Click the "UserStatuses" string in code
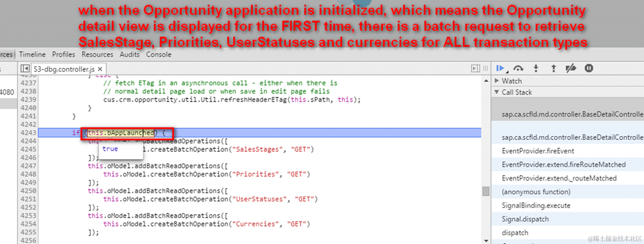Image resolution: width=644 pixels, height=244 pixels. [260, 199]
